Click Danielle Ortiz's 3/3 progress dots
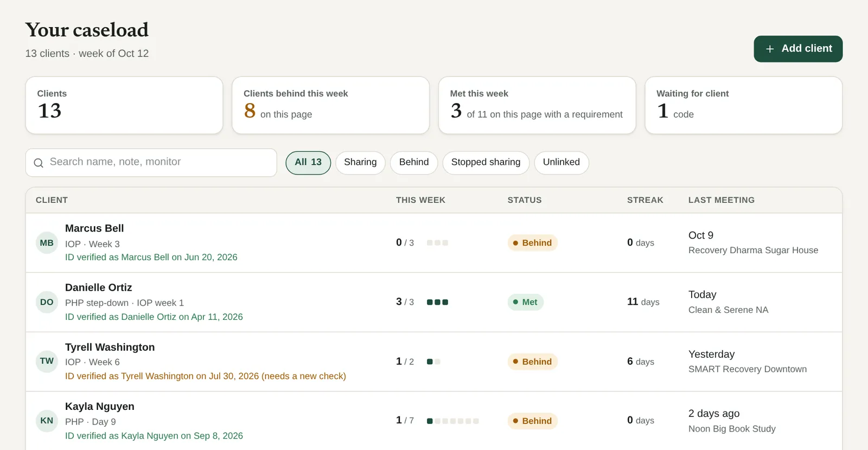The height and width of the screenshot is (450, 868). click(x=437, y=302)
